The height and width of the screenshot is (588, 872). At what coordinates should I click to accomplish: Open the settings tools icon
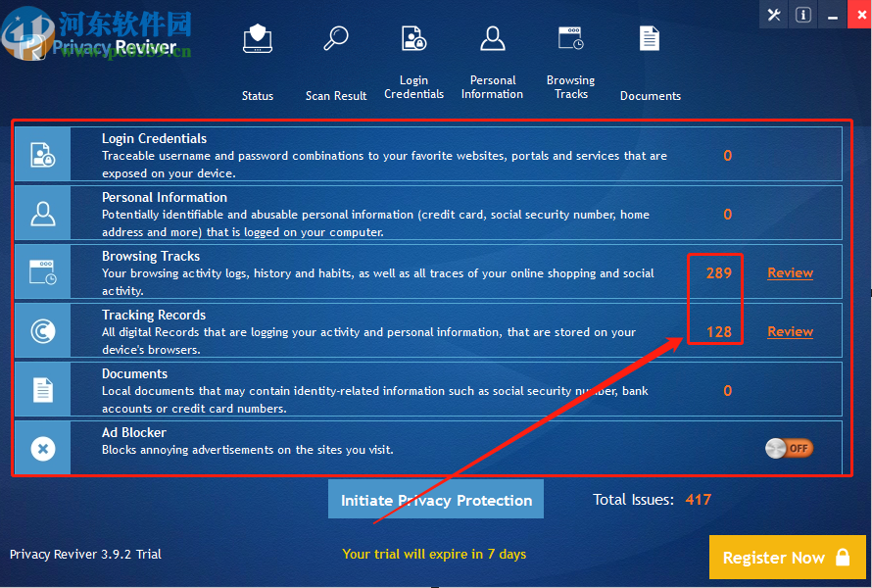(774, 15)
